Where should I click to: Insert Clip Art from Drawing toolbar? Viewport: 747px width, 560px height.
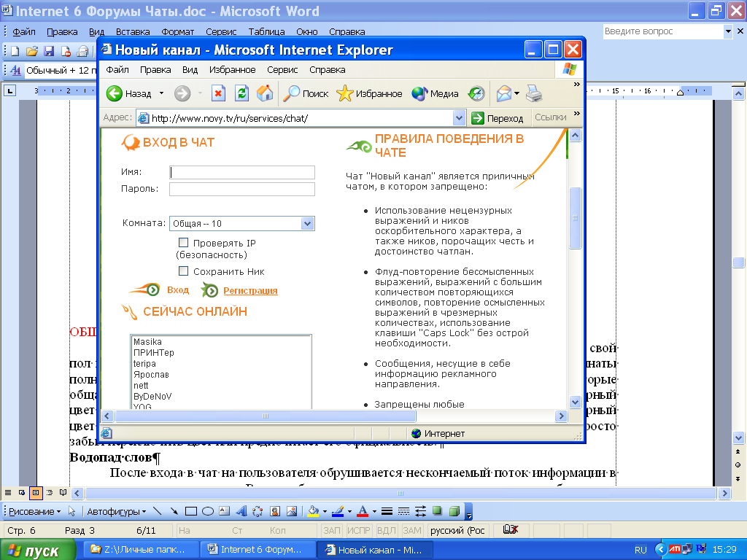coord(275,511)
